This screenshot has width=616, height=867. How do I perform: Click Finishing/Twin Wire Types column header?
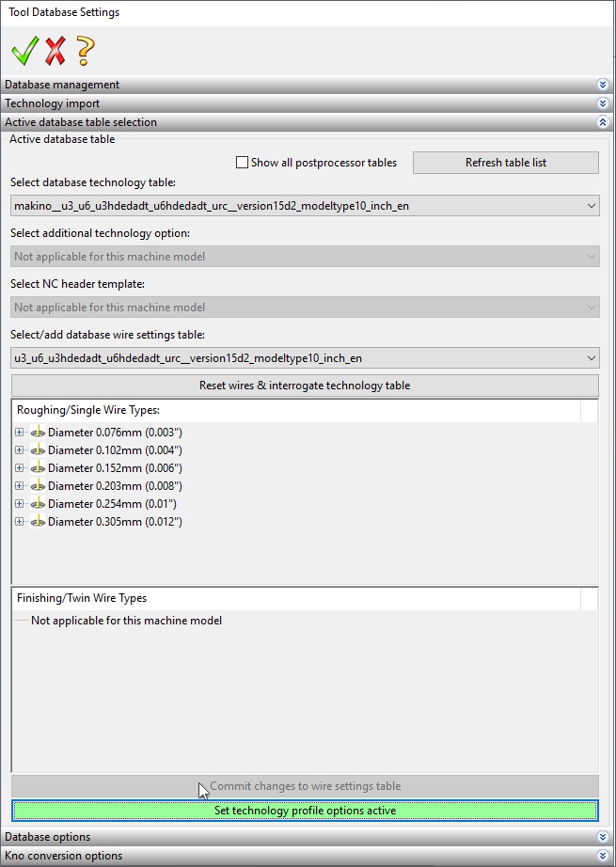296,598
